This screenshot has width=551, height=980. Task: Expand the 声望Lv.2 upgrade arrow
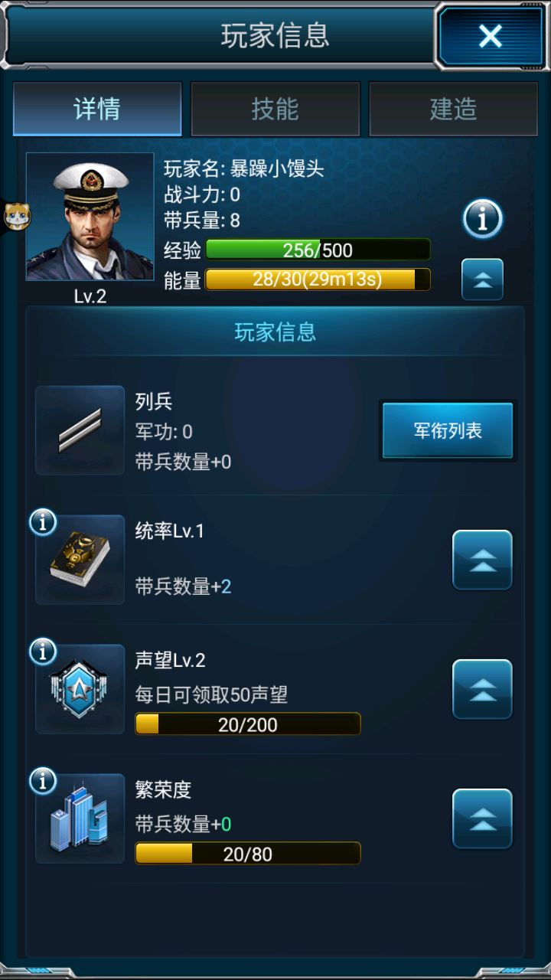click(x=482, y=689)
